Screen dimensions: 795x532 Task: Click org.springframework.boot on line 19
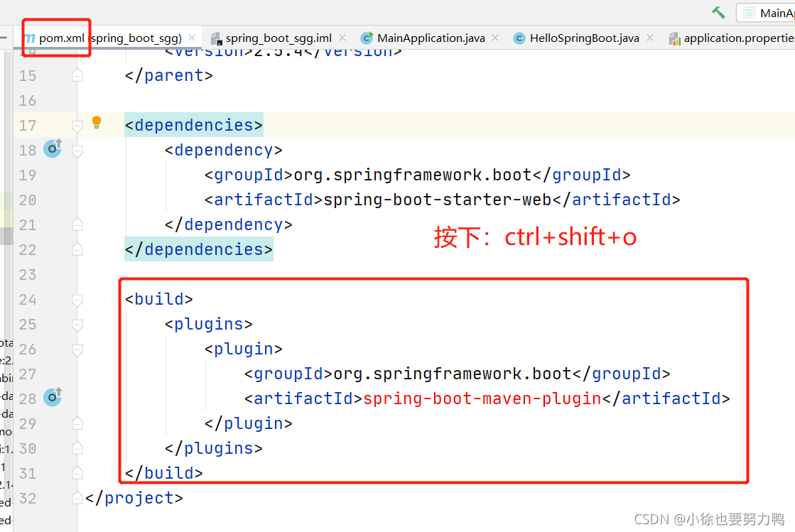pos(413,175)
